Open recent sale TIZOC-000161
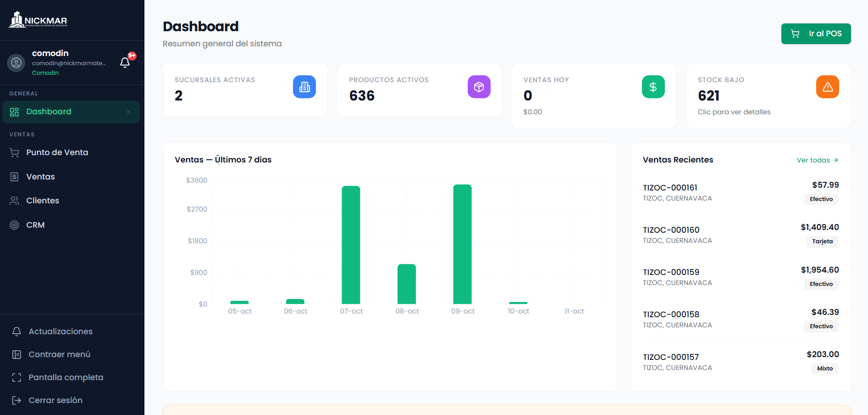This screenshot has width=868, height=415. pyautogui.click(x=741, y=192)
